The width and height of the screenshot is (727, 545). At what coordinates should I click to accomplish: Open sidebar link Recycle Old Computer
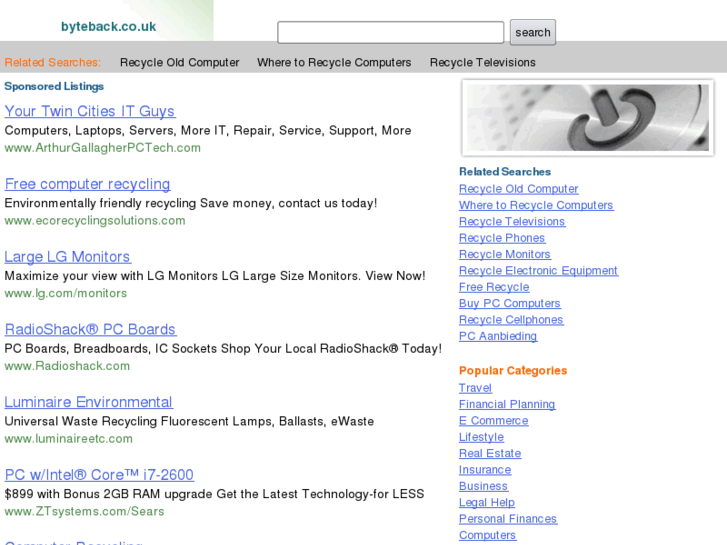pos(519,189)
